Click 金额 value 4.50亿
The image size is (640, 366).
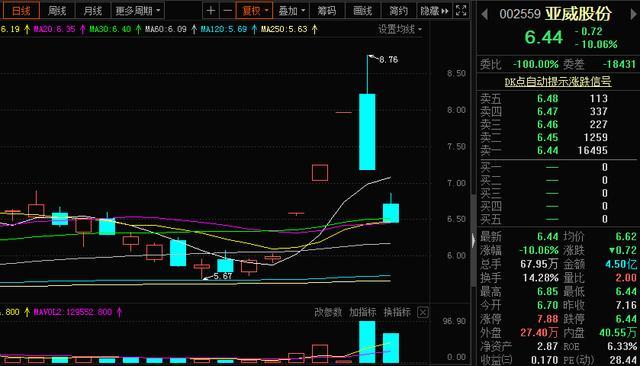point(620,264)
